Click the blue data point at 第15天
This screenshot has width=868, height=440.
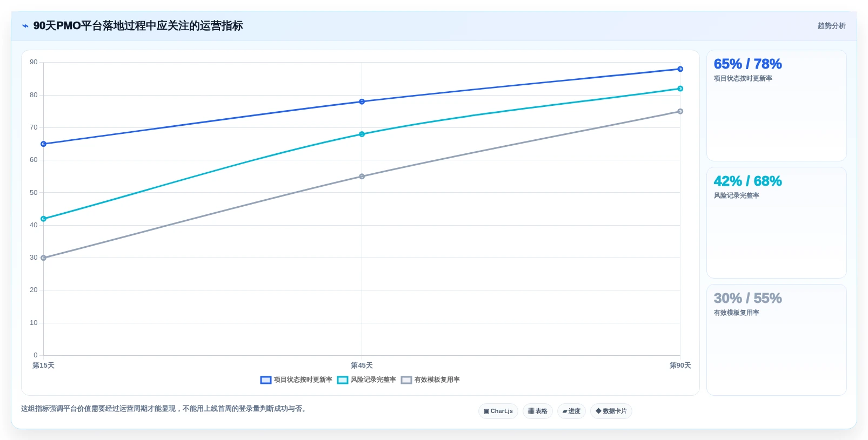44,144
